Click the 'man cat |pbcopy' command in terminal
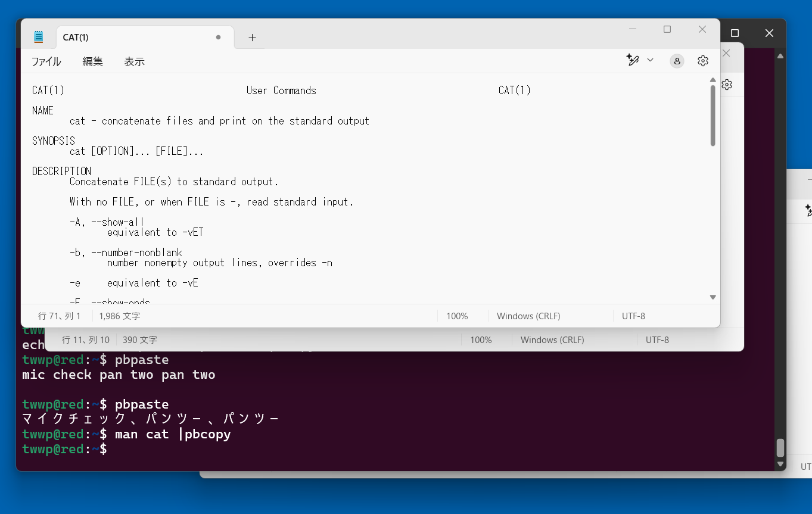This screenshot has height=514, width=812. (173, 434)
